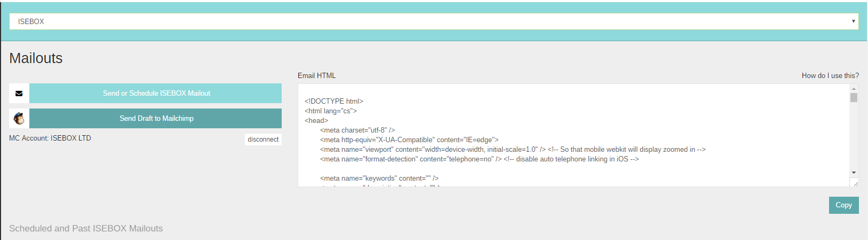This screenshot has height=240, width=868.
Task: Click the textarea resize grip handle
Action: point(855,183)
